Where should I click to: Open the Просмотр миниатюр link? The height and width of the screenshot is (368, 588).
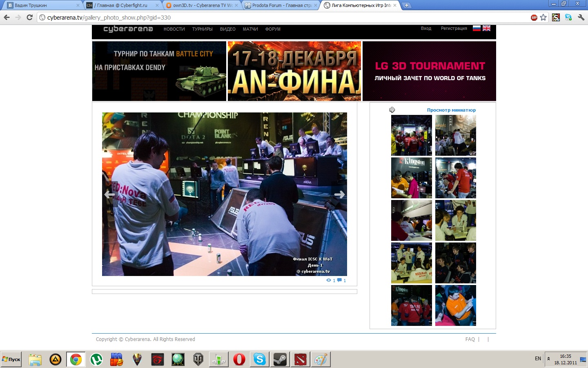tap(451, 110)
